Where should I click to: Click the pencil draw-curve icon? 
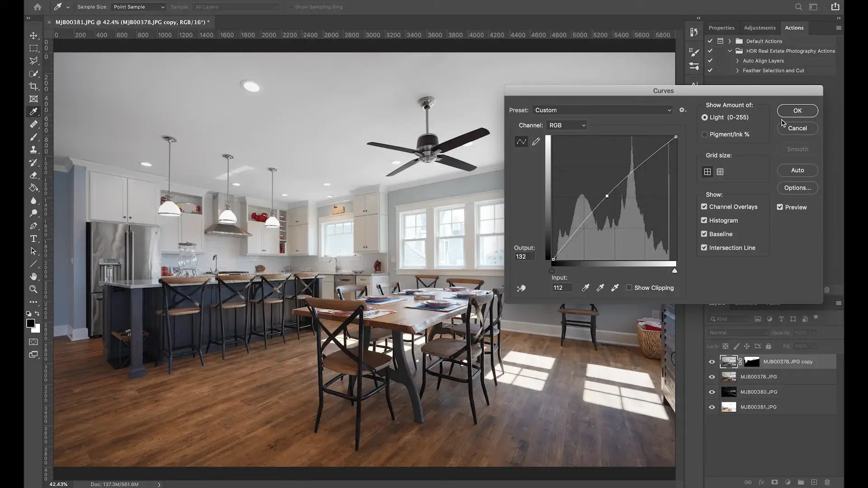pos(536,142)
